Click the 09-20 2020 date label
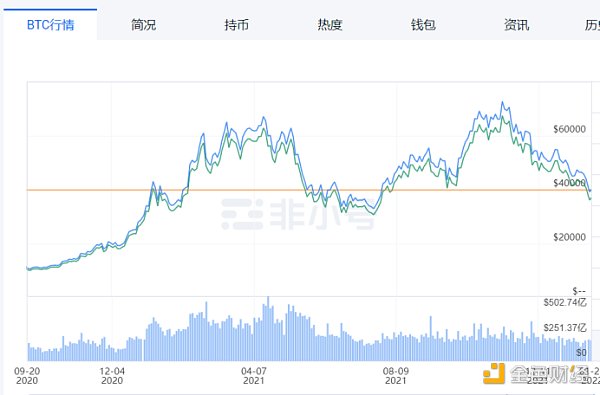Screen dimensions: 600x395 [x=27, y=376]
